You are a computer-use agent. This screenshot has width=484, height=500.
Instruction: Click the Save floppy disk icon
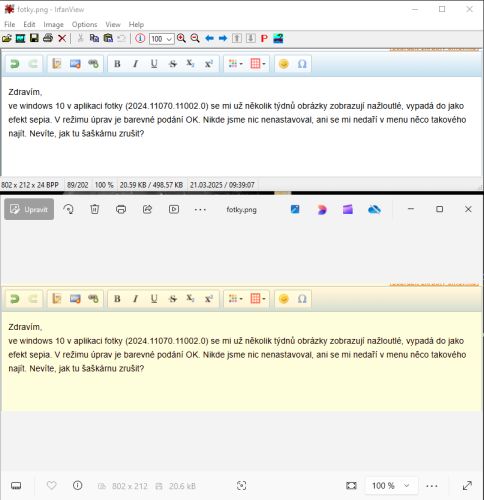point(34,38)
